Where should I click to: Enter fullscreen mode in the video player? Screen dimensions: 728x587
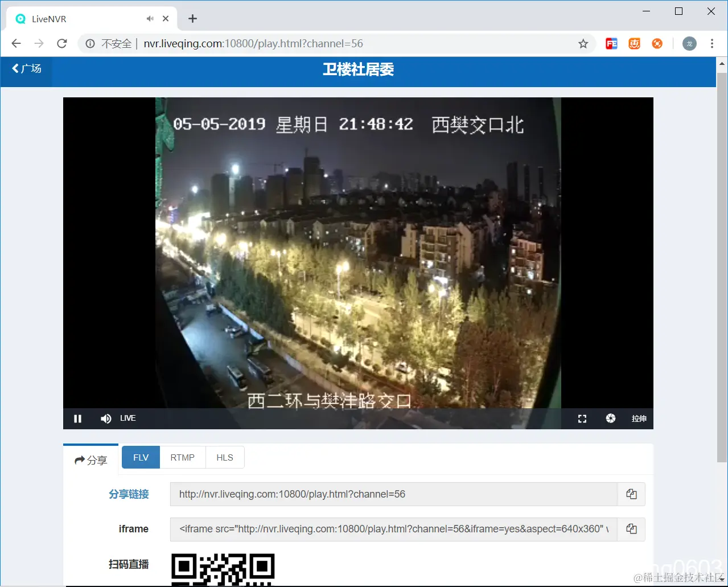[x=582, y=418]
